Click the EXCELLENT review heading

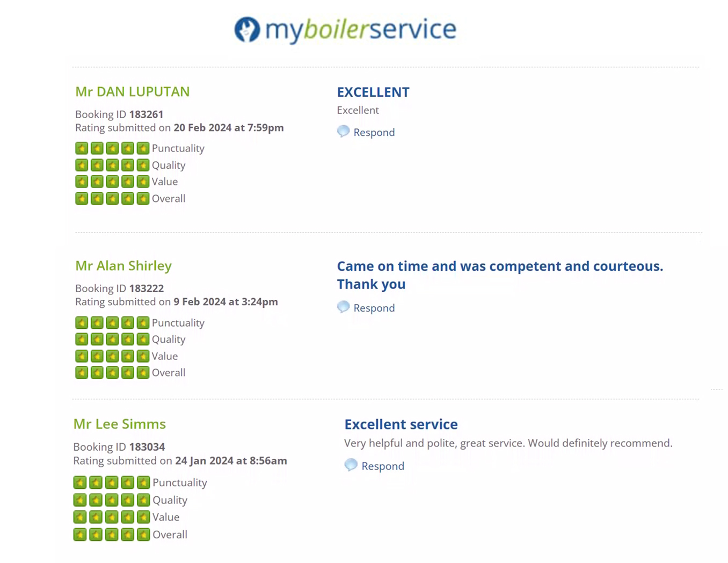[373, 92]
